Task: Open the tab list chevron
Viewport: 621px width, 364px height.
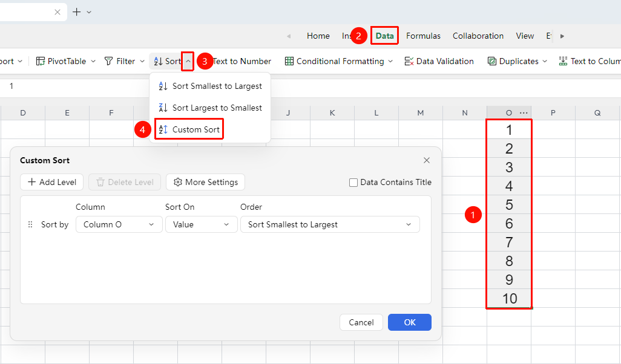Action: [x=89, y=12]
